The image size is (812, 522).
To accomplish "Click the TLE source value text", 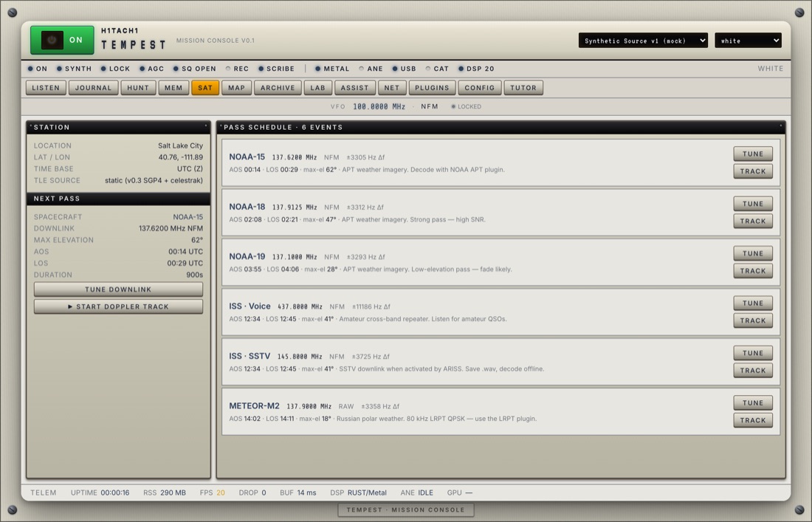I will click(x=154, y=181).
